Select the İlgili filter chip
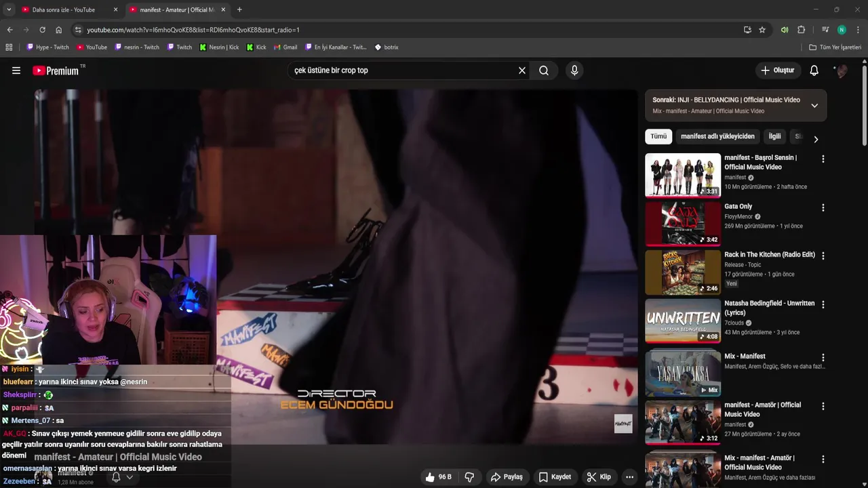This screenshot has width=868, height=488. tap(774, 136)
